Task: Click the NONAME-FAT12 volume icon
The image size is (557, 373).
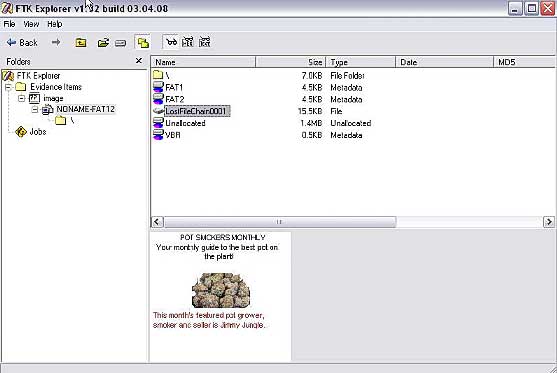Action: pos(48,110)
